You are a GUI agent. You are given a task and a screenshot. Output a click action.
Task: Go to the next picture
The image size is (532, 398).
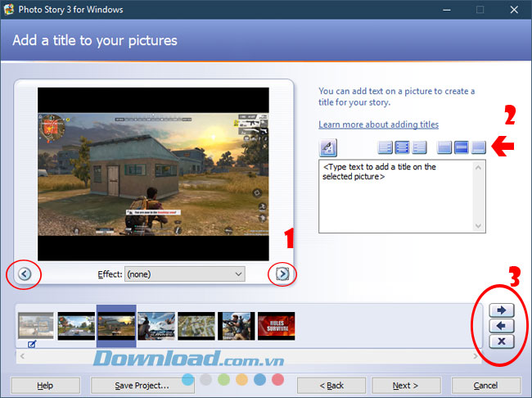pos(282,274)
